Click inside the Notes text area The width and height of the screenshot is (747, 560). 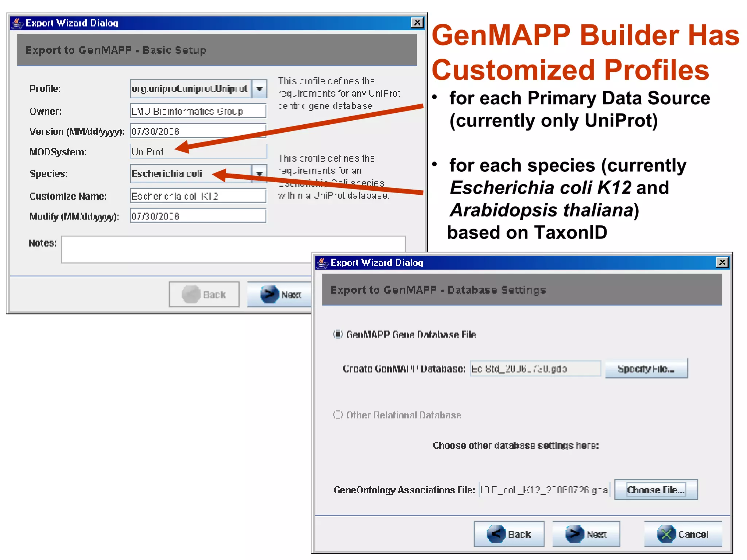233,249
